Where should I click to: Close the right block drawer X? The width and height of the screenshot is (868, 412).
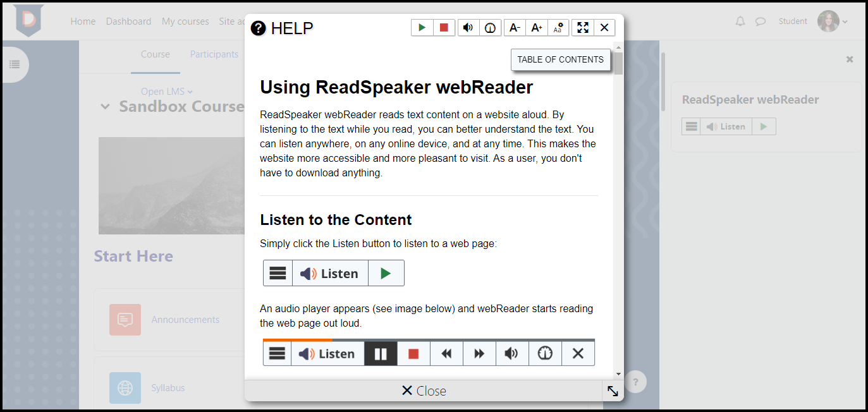click(850, 59)
